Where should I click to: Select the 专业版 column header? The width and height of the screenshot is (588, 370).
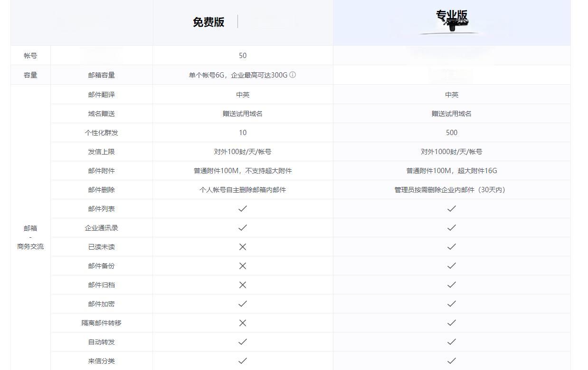tap(452, 17)
